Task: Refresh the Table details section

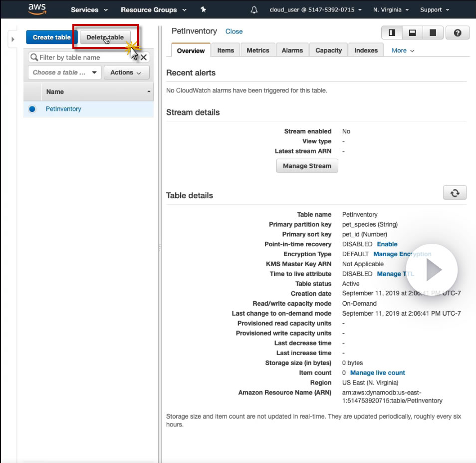Action: pos(455,193)
